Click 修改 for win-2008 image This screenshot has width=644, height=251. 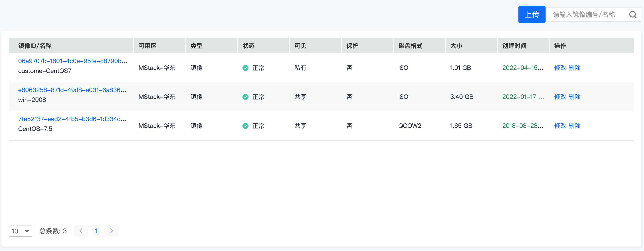560,97
